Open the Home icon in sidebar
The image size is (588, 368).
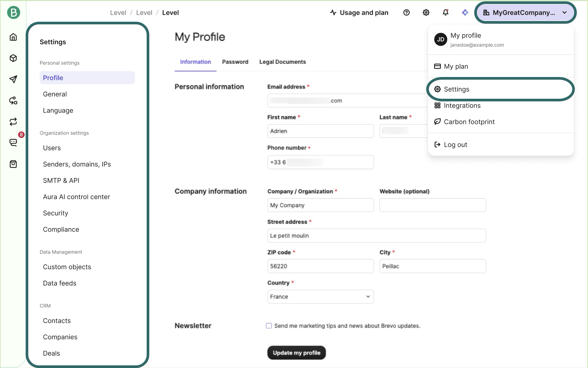click(x=13, y=37)
